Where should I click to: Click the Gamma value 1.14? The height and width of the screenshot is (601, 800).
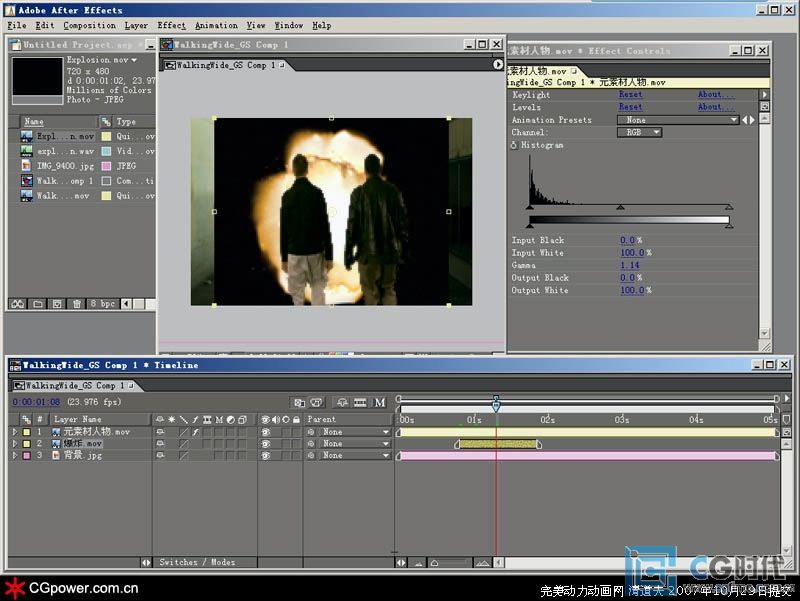tap(629, 265)
